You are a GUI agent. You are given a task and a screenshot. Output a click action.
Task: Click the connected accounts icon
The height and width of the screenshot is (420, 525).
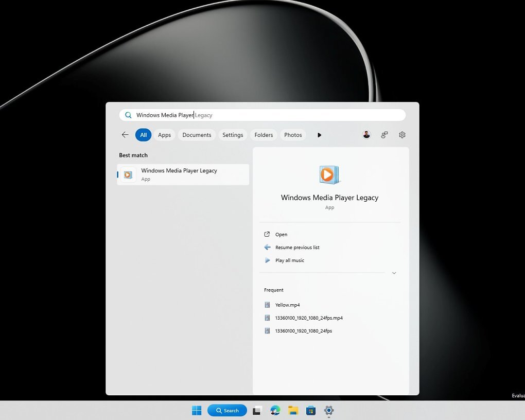[384, 135]
